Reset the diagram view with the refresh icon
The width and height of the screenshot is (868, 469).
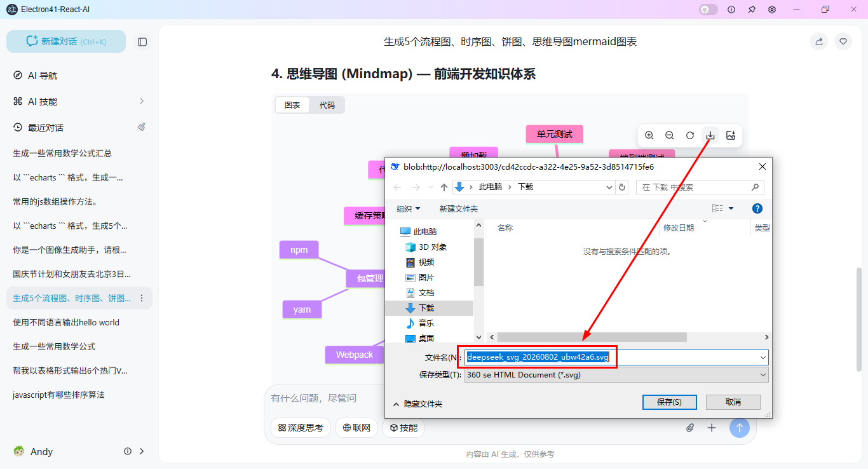690,135
